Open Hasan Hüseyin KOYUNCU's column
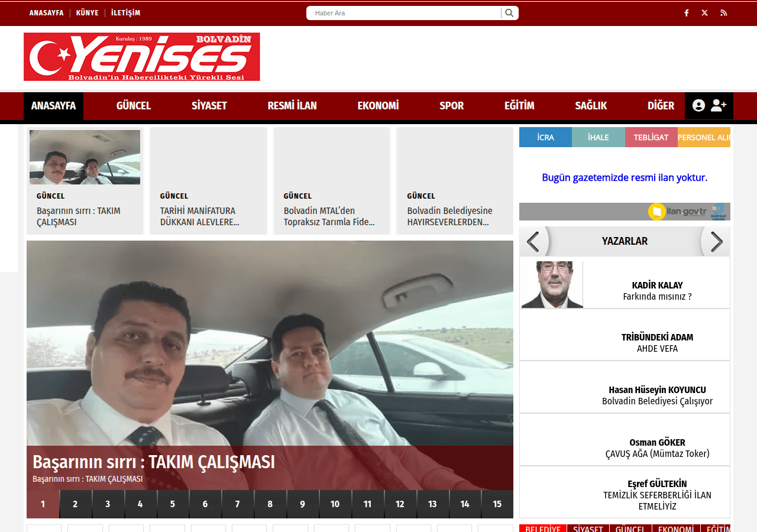Viewport: 757px width, 532px height. pos(657,395)
